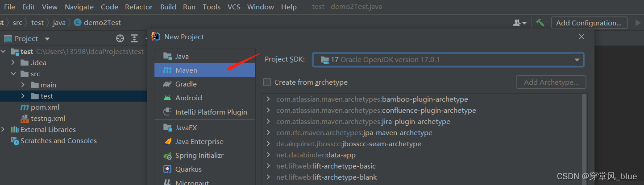Enable Create from archetype checkbox

click(x=267, y=82)
